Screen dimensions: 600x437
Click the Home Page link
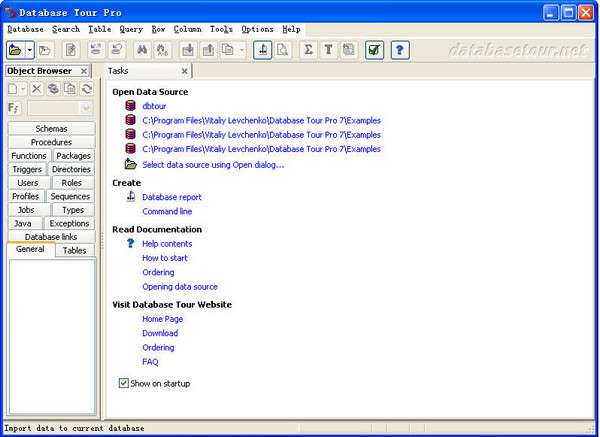162,319
